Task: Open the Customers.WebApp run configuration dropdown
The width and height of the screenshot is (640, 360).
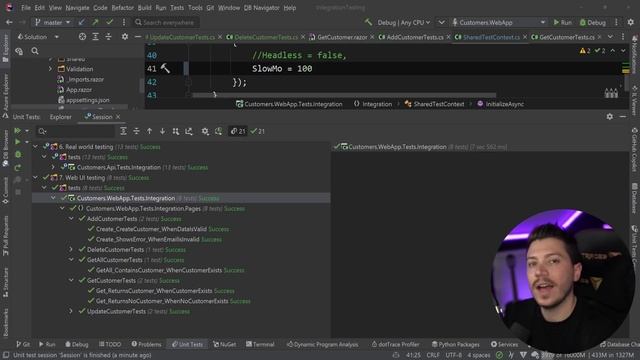Action: coord(498,22)
